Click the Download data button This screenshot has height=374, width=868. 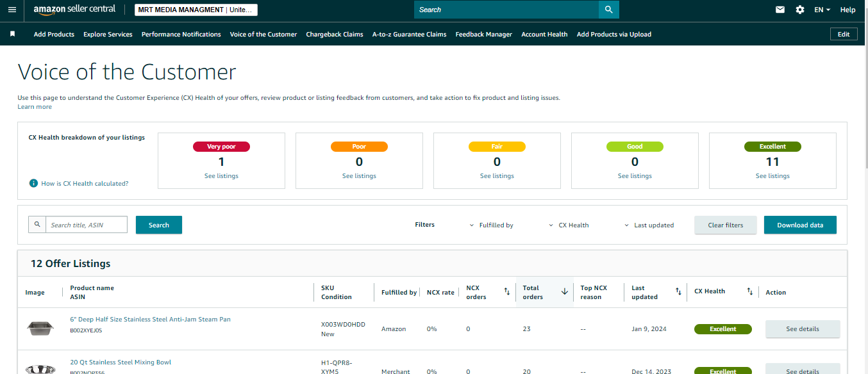800,225
